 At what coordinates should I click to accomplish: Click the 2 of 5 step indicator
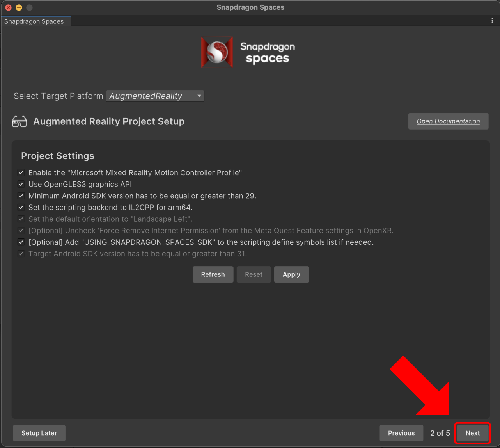point(440,433)
